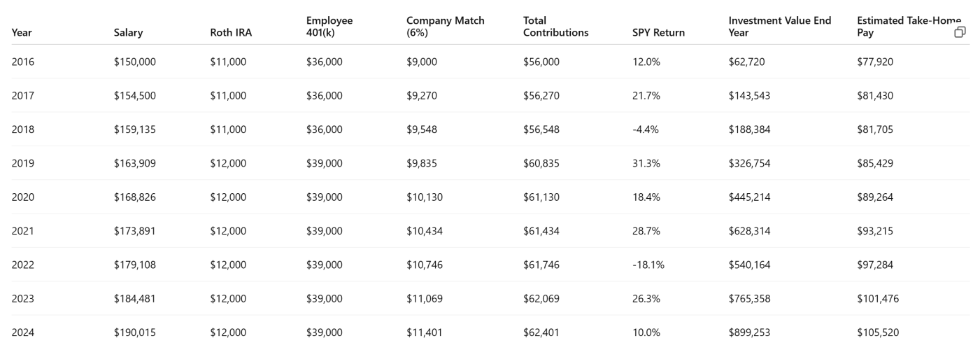Screen dimensions: 980x350
Task: Click the $326,754 investment value cell
Action: tap(749, 163)
